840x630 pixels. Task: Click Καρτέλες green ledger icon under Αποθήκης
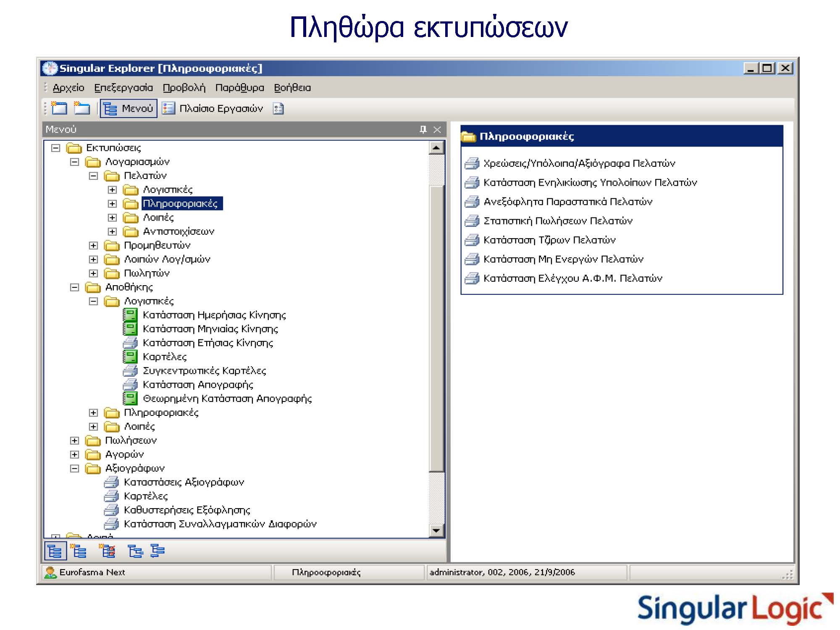(130, 357)
